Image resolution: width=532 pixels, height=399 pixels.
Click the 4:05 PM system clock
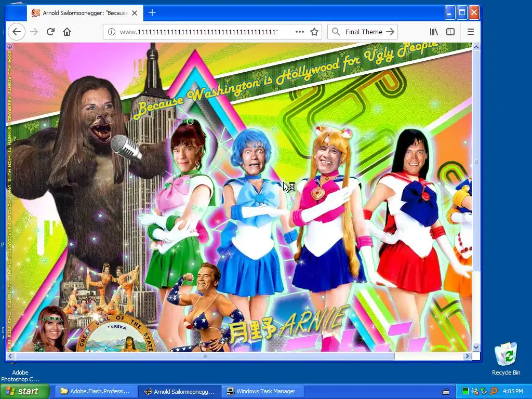[x=513, y=391]
